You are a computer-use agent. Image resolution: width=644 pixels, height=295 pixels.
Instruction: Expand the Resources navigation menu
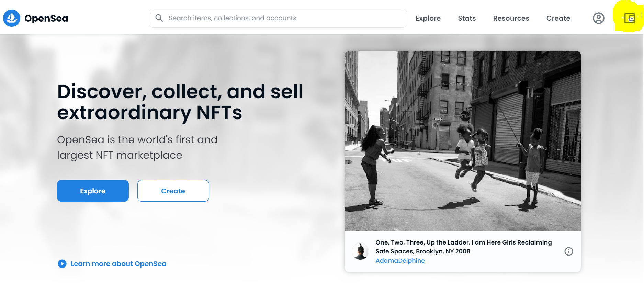tap(511, 18)
